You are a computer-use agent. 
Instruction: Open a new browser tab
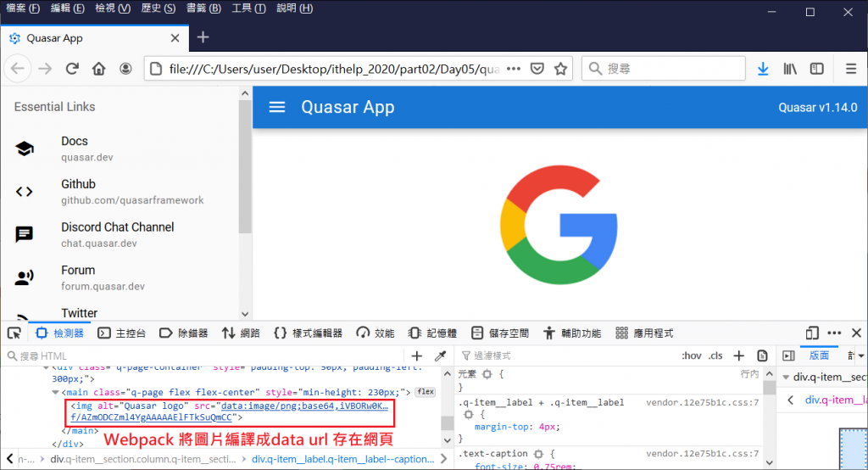[203, 37]
